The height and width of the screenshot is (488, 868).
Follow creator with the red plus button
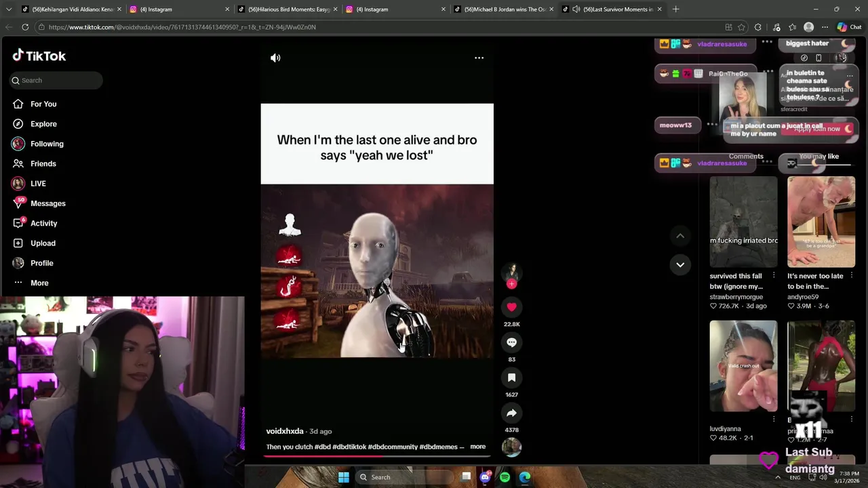511,284
